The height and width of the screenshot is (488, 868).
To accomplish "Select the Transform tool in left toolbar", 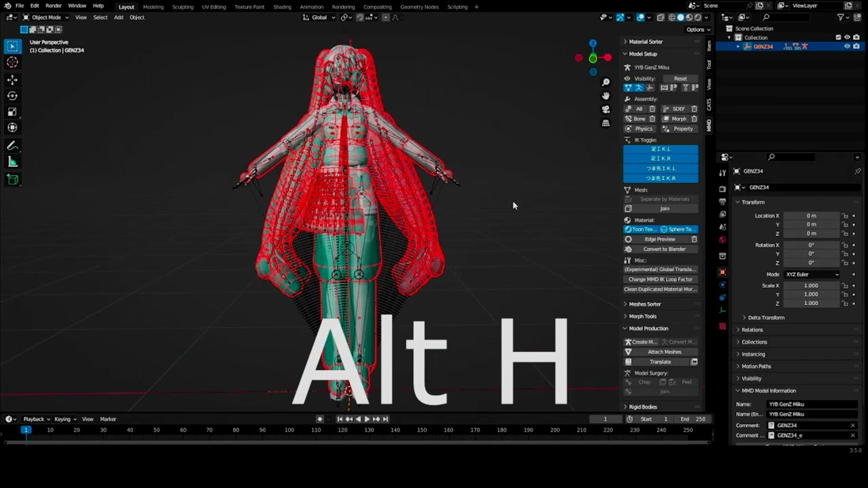I will [12, 127].
